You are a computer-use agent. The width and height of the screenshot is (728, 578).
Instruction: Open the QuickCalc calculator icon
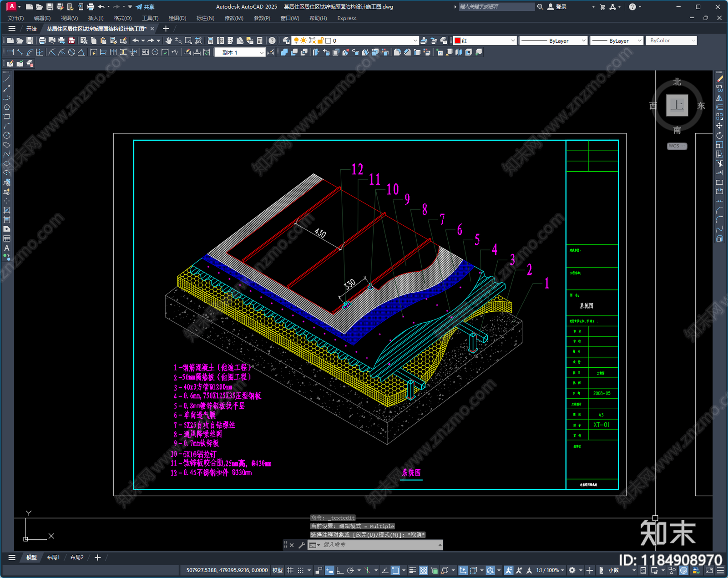(x=260, y=41)
